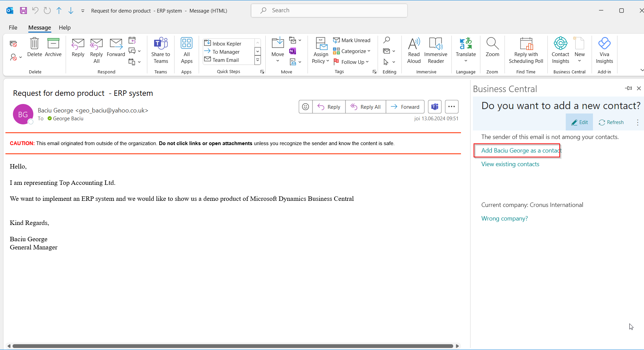Go to previous item with up arrow
This screenshot has height=350, width=644.
[59, 11]
